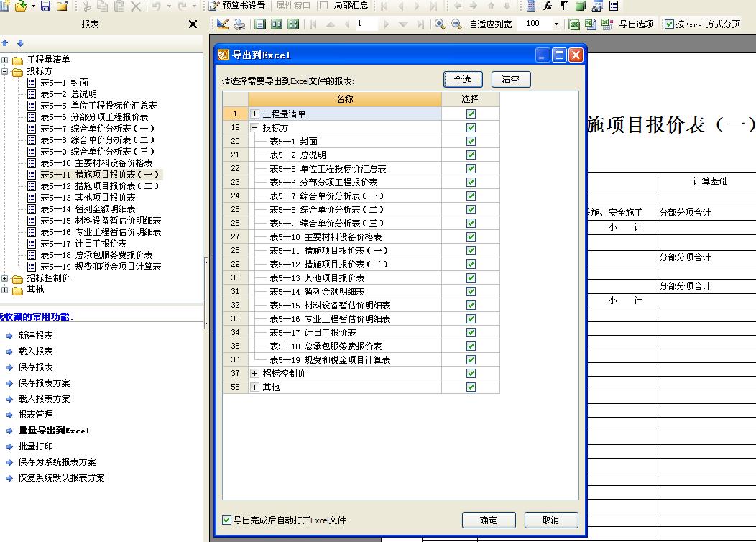Uncheck the 工程量清单 row checkbox
The height and width of the screenshot is (542, 756).
[x=471, y=114]
